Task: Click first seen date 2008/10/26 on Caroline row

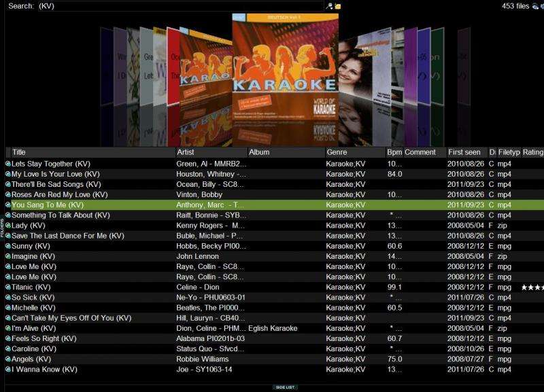Action: tap(466, 349)
